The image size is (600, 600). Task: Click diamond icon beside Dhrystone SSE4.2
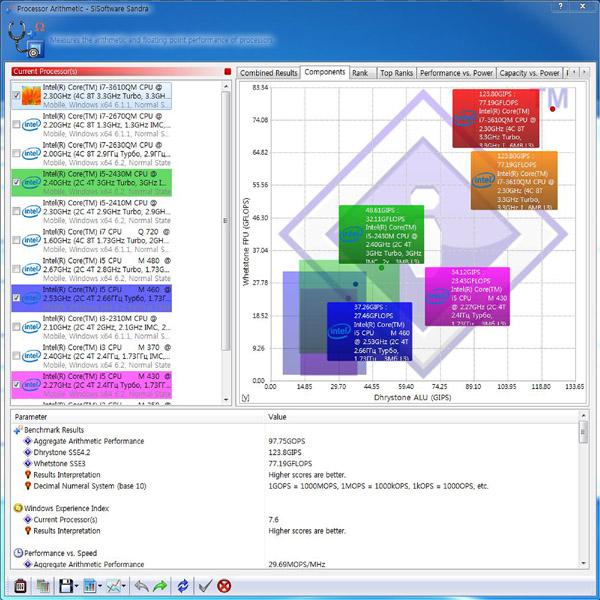(x=28, y=452)
